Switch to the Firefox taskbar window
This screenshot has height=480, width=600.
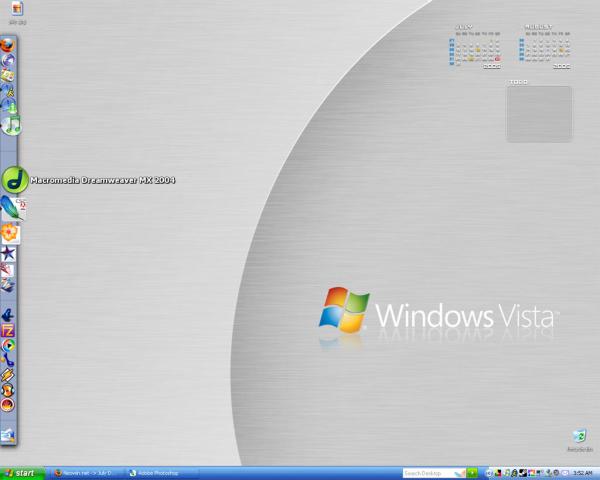point(86,473)
